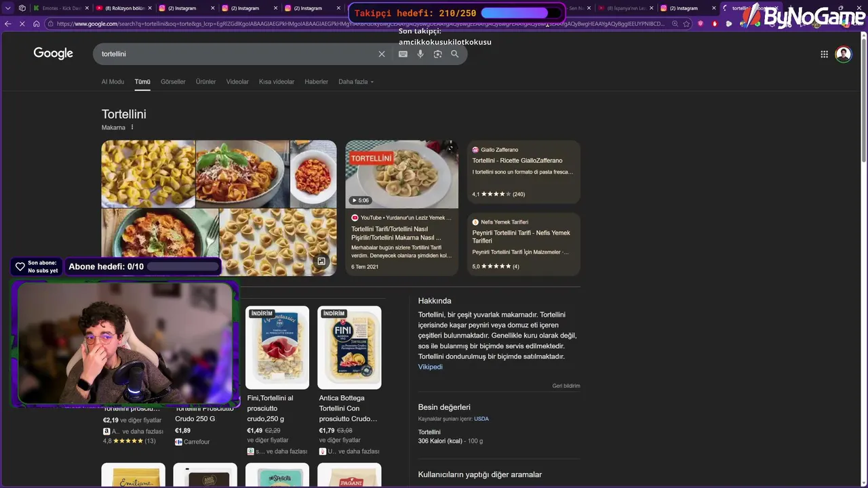
Task: Open the Google apps grid
Action: 825,54
